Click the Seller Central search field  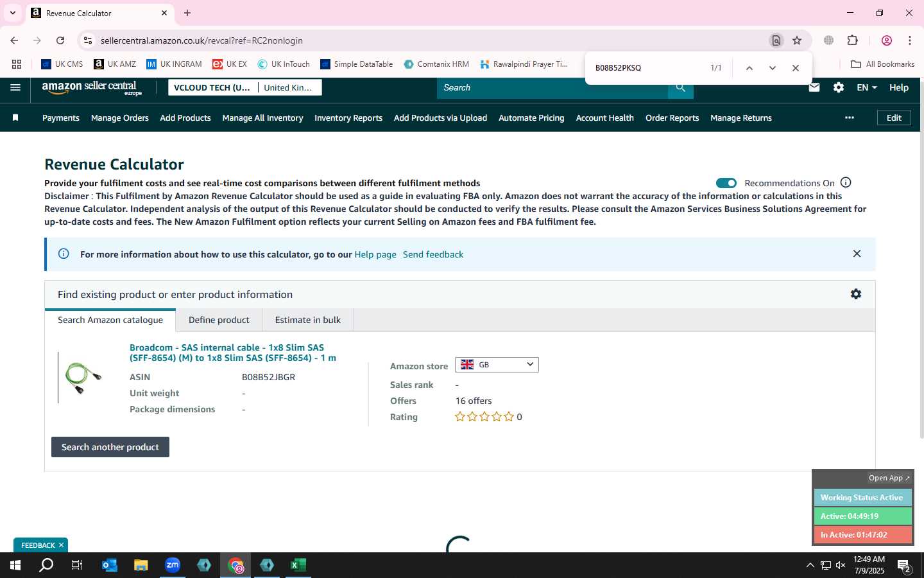(x=552, y=87)
